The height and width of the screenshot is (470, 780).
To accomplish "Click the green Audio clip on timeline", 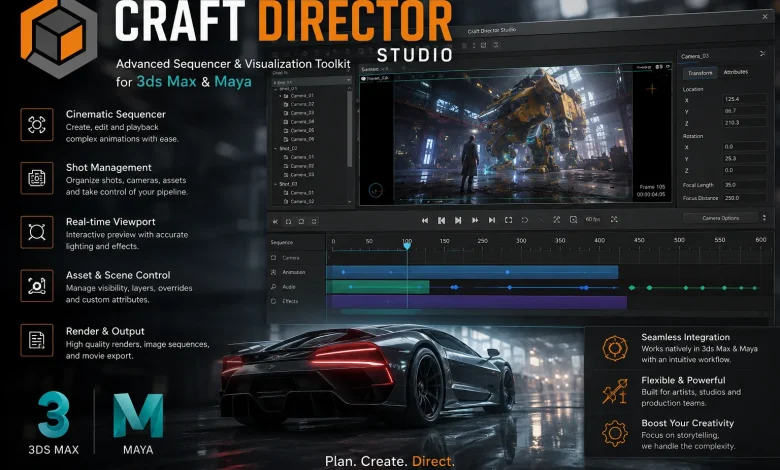I will pos(378,287).
